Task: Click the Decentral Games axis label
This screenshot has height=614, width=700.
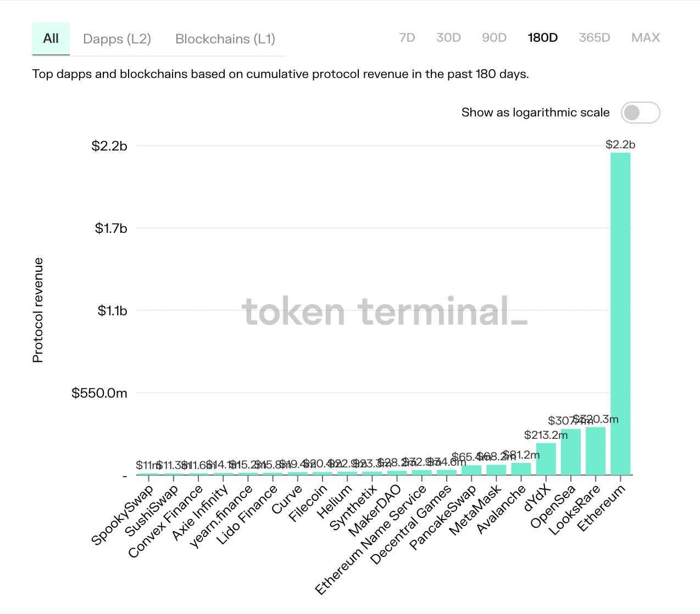Action: (411, 526)
